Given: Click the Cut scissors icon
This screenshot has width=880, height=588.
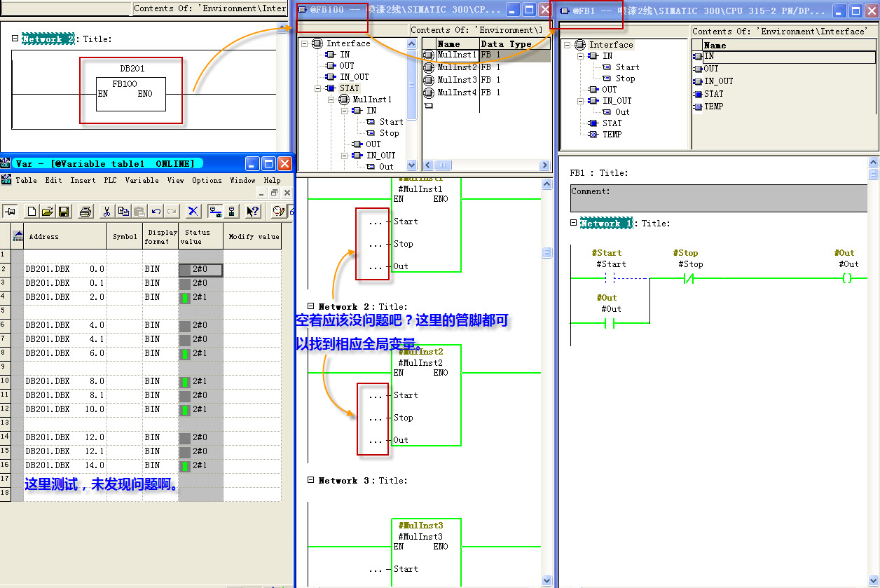Looking at the screenshot, I should 106,211.
